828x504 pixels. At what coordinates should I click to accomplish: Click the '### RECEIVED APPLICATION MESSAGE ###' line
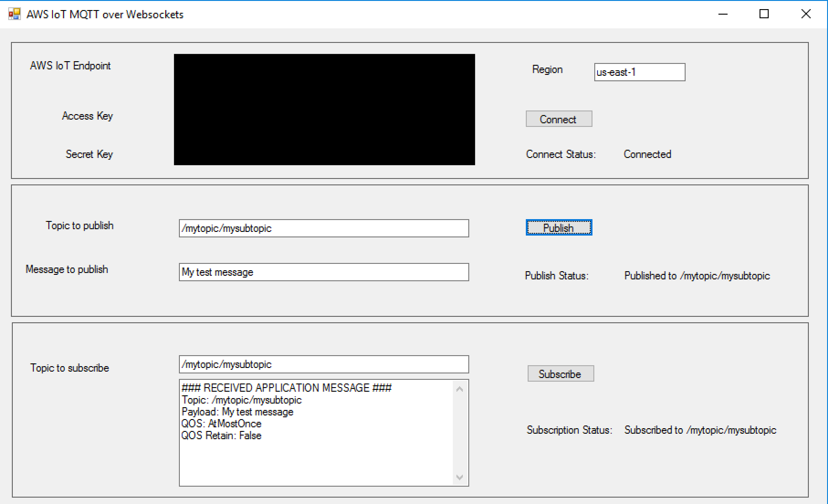coord(286,388)
